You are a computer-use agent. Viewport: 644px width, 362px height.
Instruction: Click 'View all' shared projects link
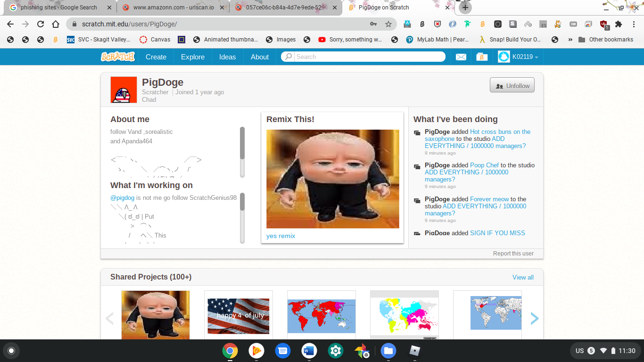[x=523, y=277]
